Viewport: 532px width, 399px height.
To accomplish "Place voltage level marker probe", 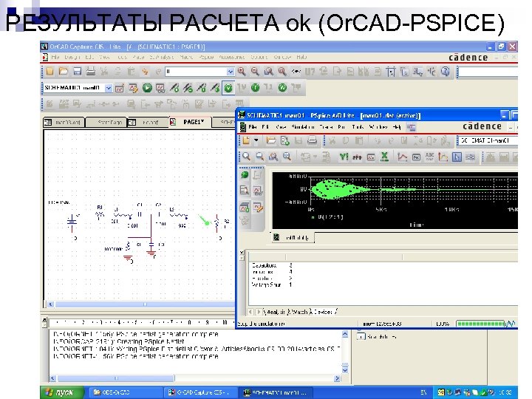I will pos(174,88).
